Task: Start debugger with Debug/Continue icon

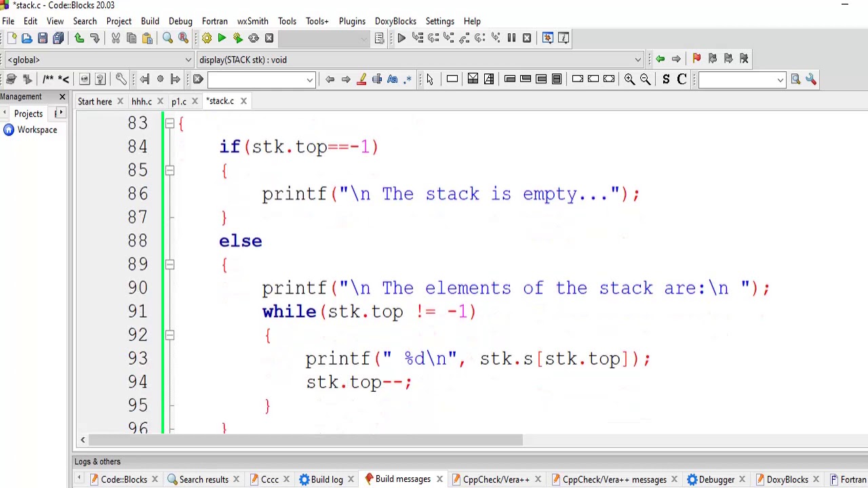Action: [401, 38]
